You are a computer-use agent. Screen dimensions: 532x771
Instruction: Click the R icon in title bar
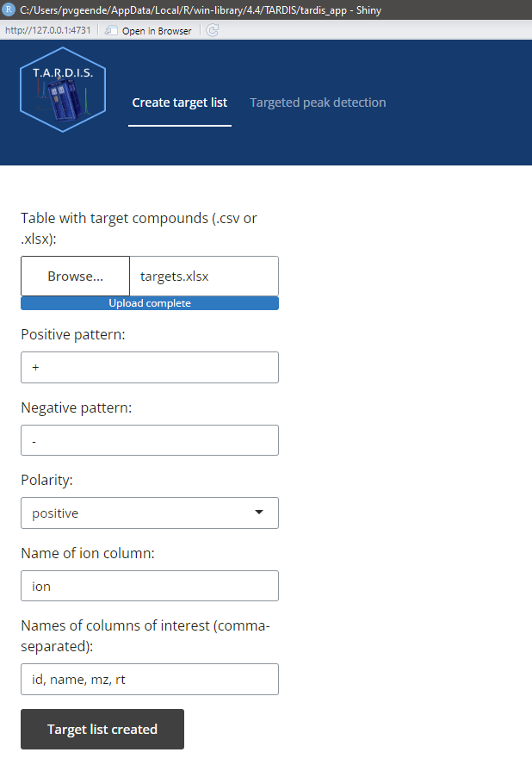[x=9, y=10]
